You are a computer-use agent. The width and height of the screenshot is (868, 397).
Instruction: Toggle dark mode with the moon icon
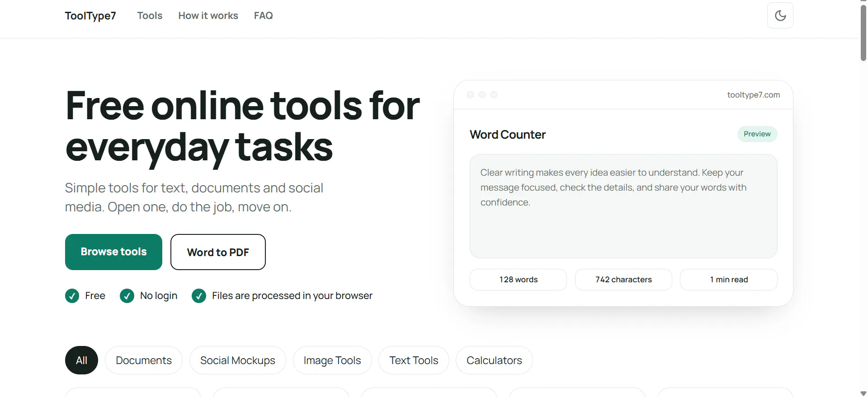[780, 15]
